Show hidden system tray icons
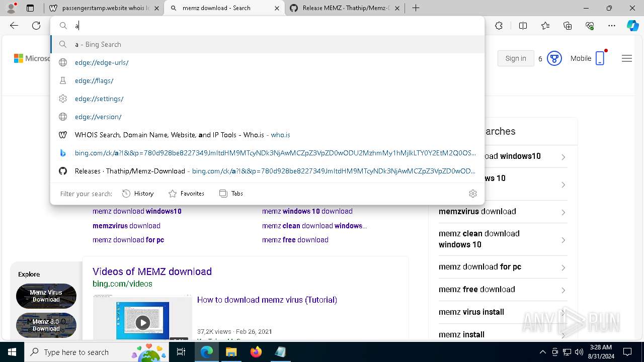 click(542, 352)
